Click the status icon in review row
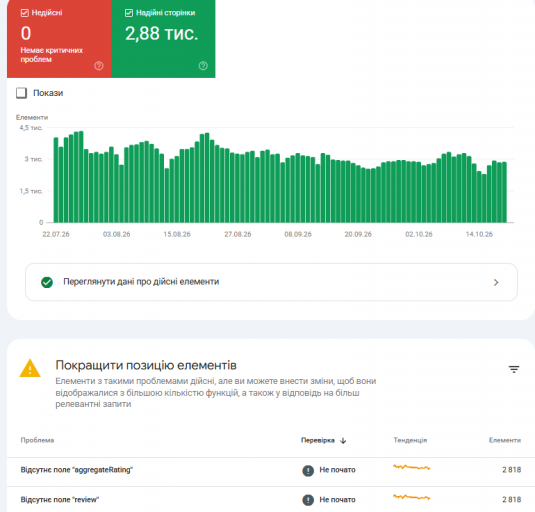Image resolution: width=535 pixels, height=512 pixels. (308, 500)
